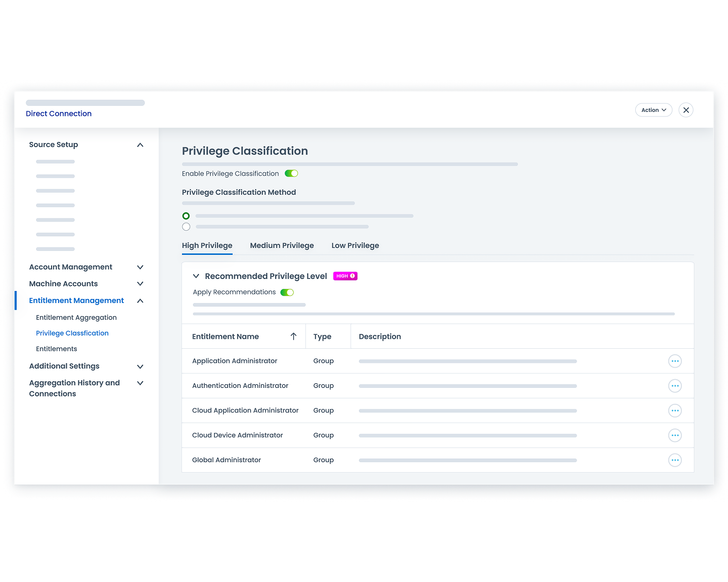Open options for Cloud Application Administrator row
The width and height of the screenshot is (728, 582).
(x=675, y=410)
